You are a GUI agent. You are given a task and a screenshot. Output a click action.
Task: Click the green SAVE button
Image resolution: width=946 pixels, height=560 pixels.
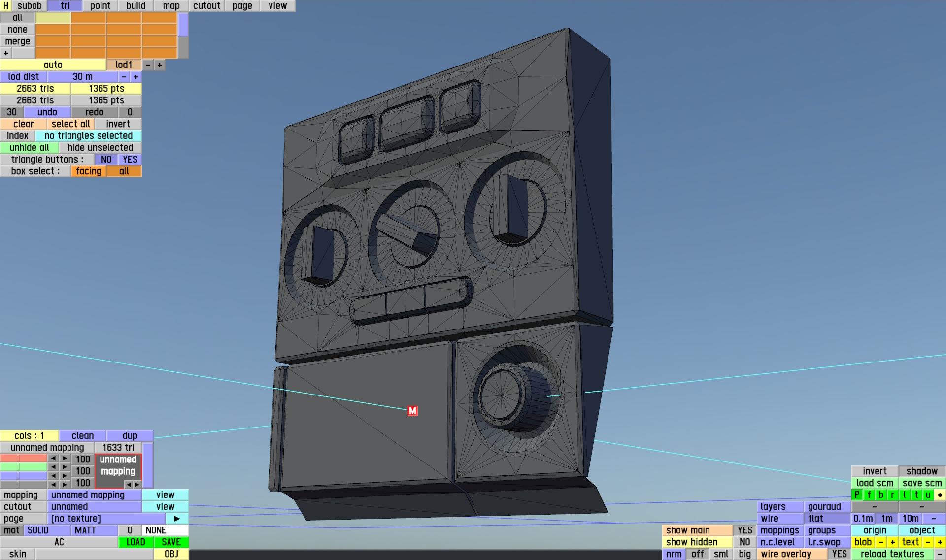coord(171,542)
